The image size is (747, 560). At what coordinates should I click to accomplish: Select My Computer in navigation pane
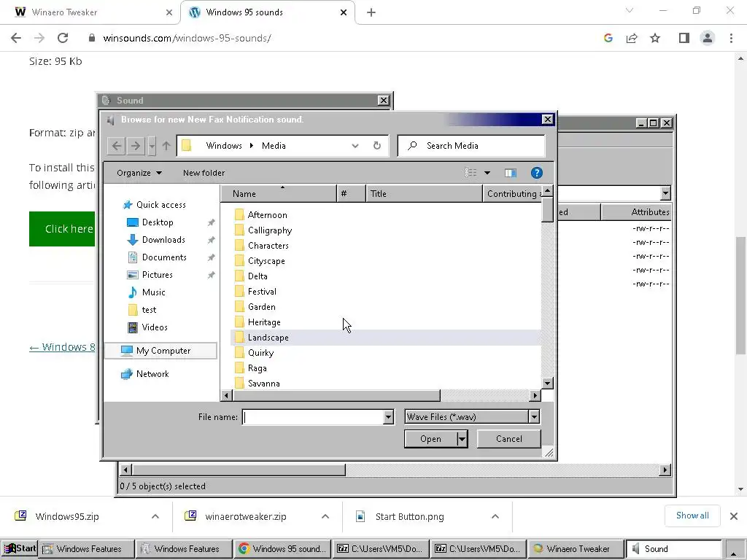pos(161,351)
